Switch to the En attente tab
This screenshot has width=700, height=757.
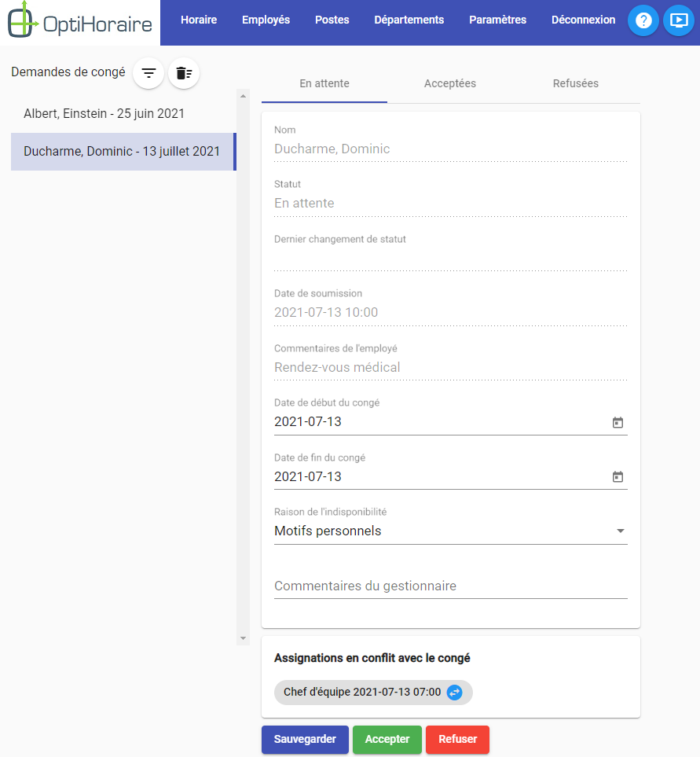324,83
